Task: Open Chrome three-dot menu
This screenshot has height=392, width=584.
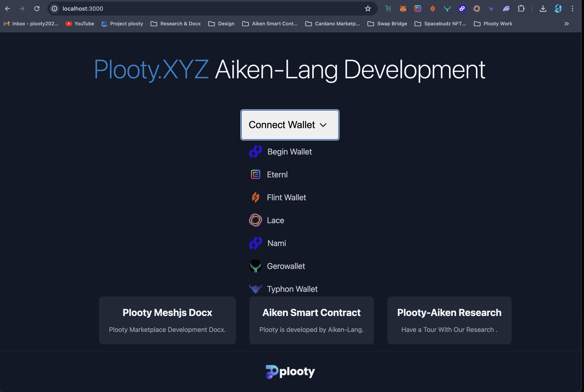Action: point(573,9)
